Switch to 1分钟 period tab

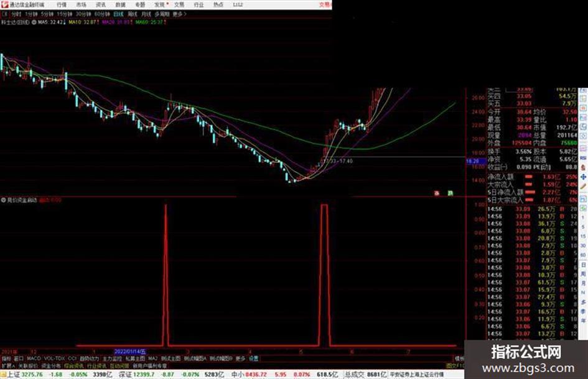click(x=31, y=14)
